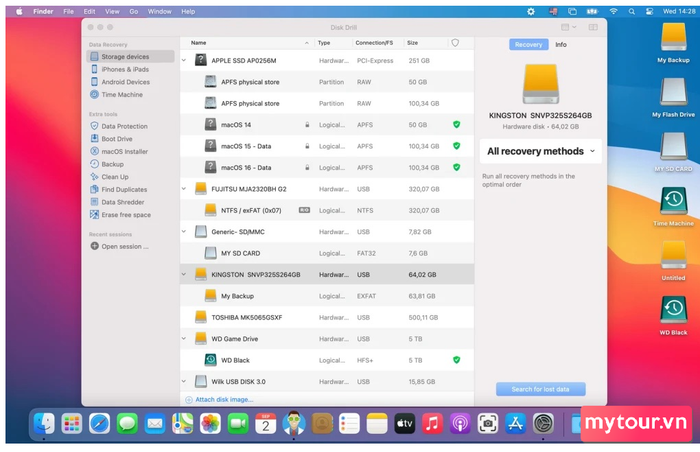
Task: Toggle protection shield for macOS 15 - Data
Action: click(x=456, y=146)
